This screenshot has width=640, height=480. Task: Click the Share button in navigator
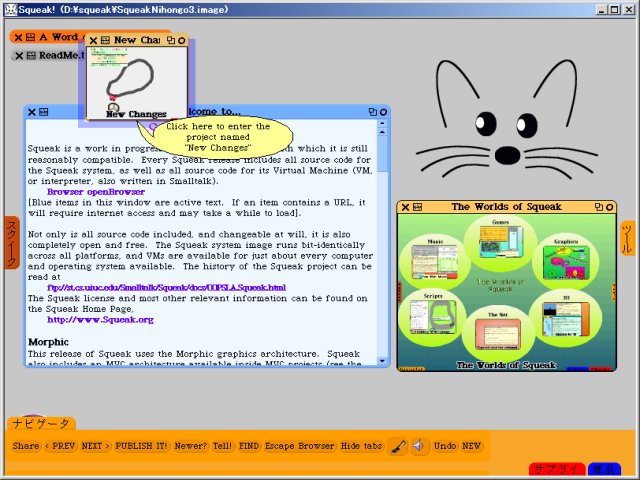25,446
